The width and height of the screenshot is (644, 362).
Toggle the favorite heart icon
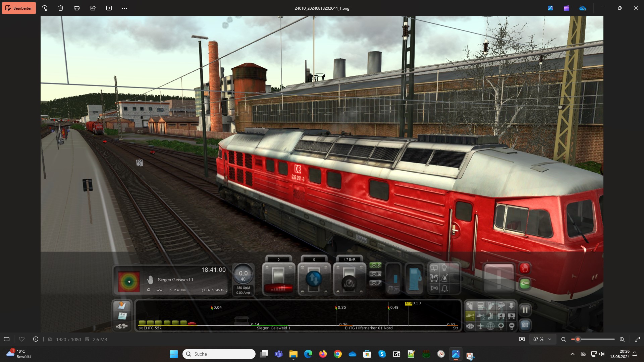pyautogui.click(x=22, y=339)
